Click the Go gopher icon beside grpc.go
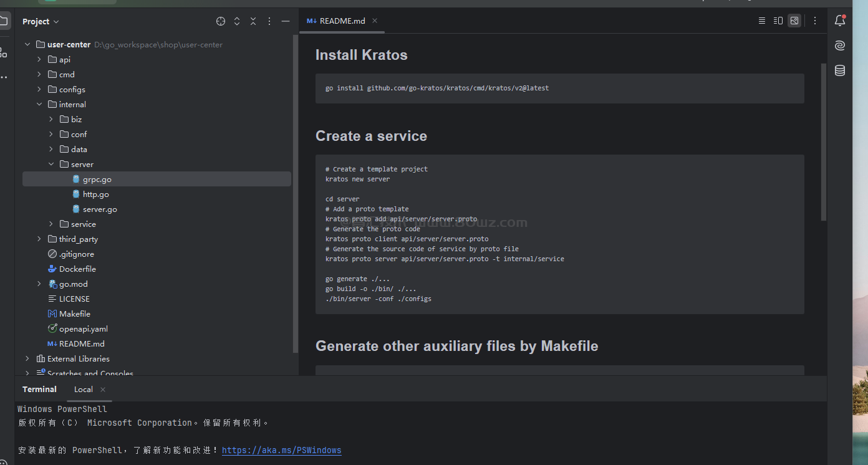 (76, 180)
